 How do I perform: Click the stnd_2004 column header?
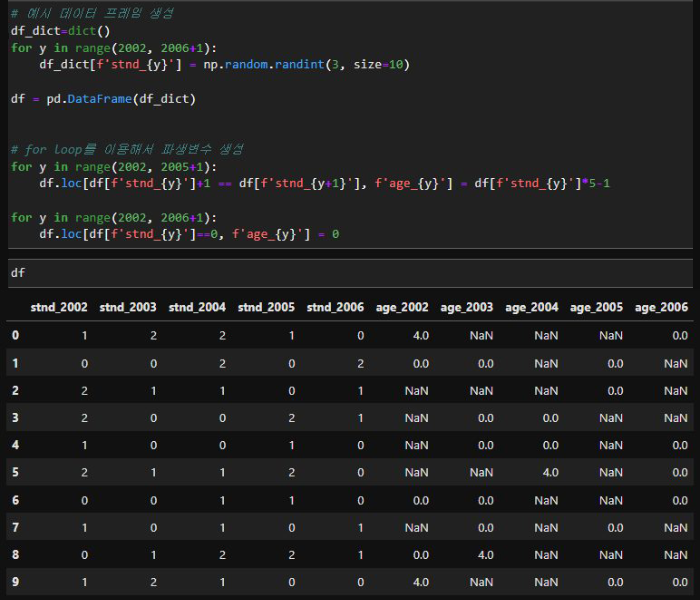[197, 307]
